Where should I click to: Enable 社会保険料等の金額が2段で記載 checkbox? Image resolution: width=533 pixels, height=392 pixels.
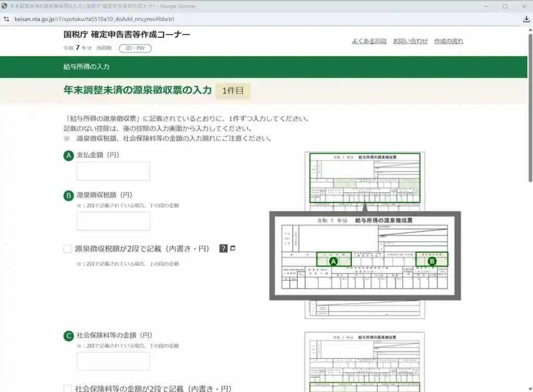[x=68, y=388]
